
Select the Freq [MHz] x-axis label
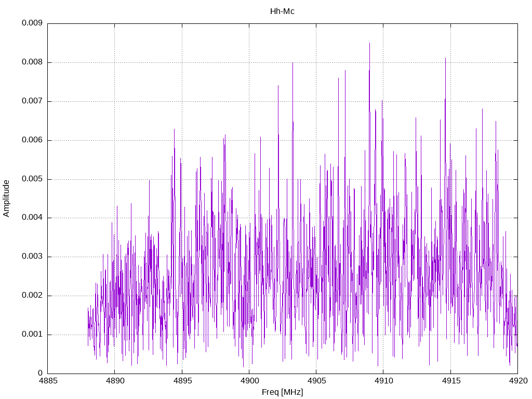282,392
